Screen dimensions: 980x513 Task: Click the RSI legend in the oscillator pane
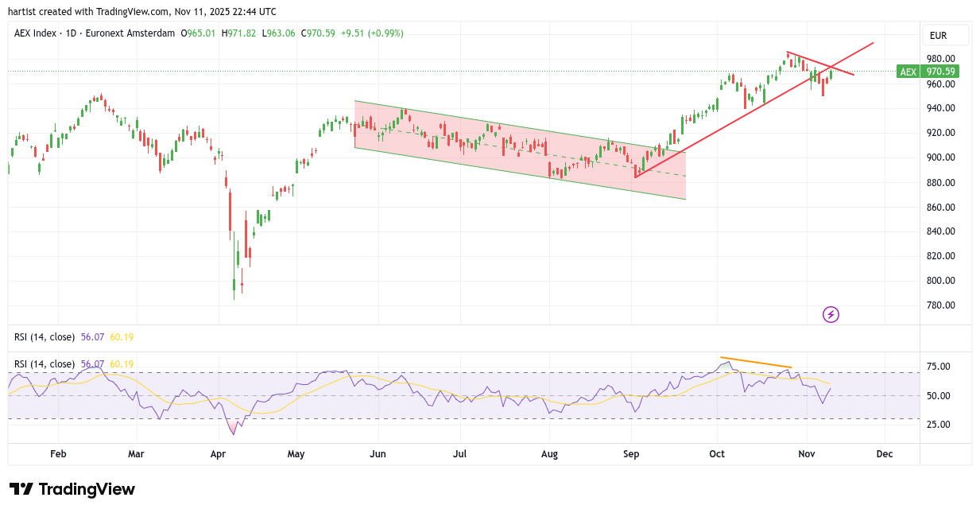(45, 364)
